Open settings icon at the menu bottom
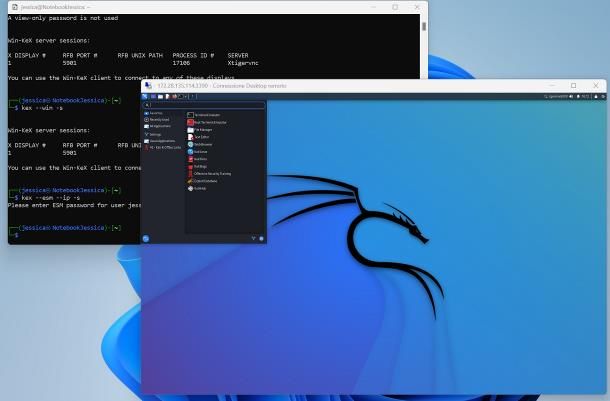Viewport: 610px width, 401px height. coord(253,238)
